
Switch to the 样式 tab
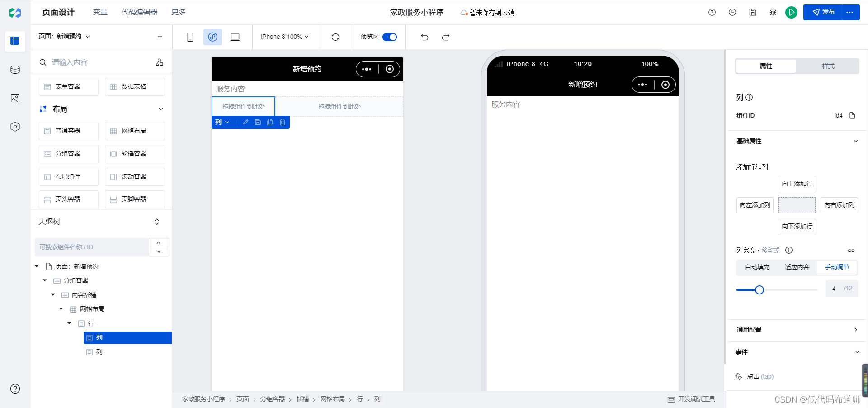pos(828,66)
